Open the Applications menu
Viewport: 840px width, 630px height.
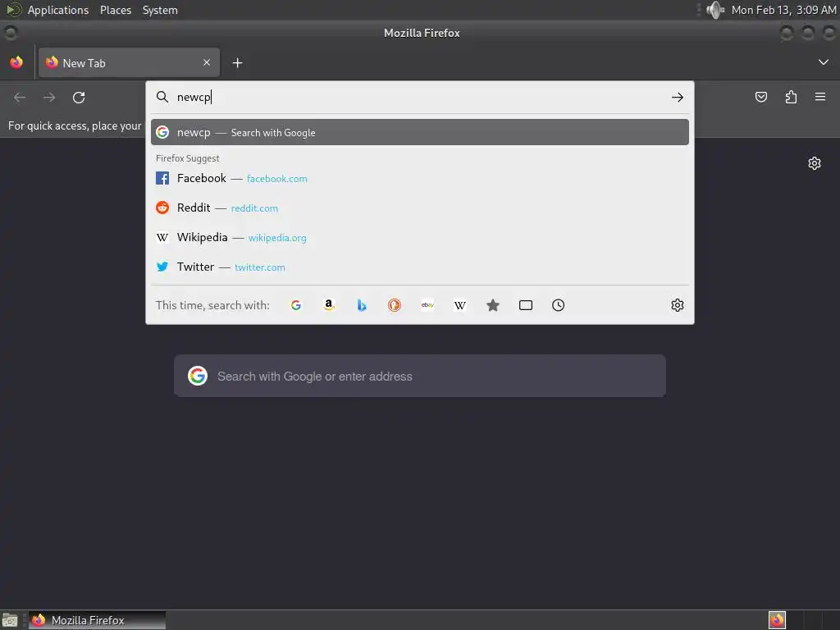pos(58,10)
